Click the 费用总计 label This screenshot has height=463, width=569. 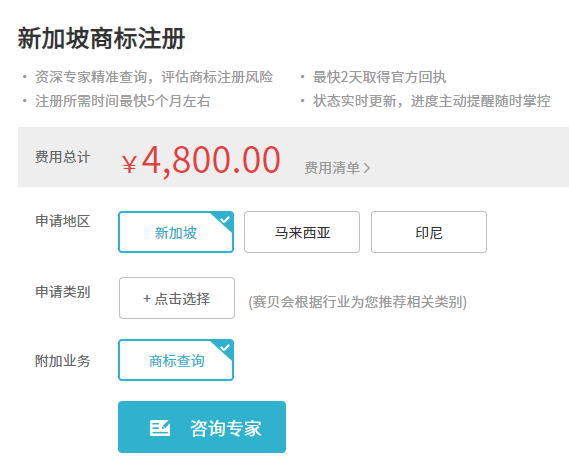click(x=63, y=157)
